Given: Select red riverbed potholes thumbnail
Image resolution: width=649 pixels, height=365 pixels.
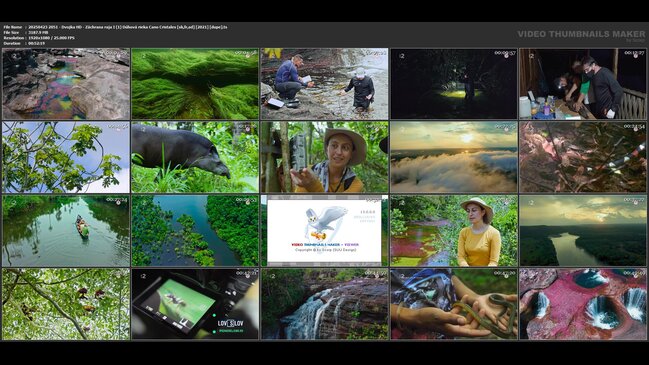Looking at the screenshot, I should click(583, 304).
